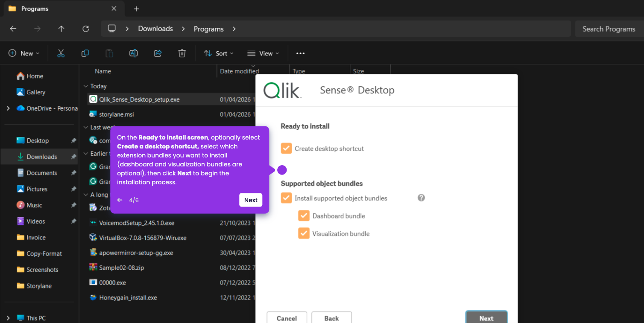
Task: Open the View dropdown menu
Action: point(263,53)
